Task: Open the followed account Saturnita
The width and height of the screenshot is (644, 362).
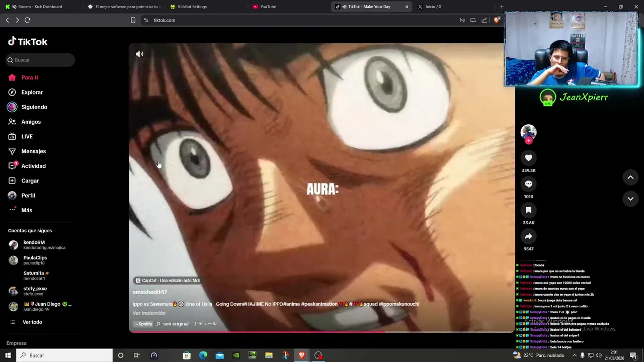Action: click(40, 276)
